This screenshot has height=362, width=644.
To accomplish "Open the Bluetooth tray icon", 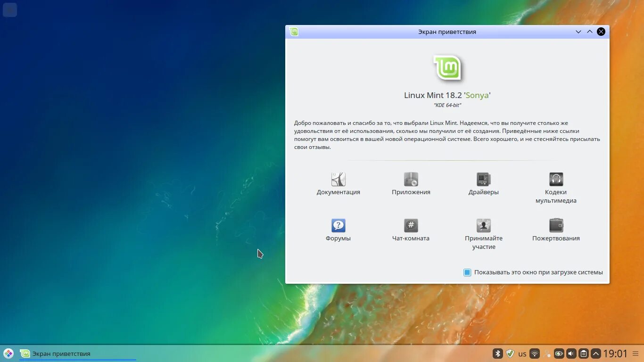I will tap(498, 354).
